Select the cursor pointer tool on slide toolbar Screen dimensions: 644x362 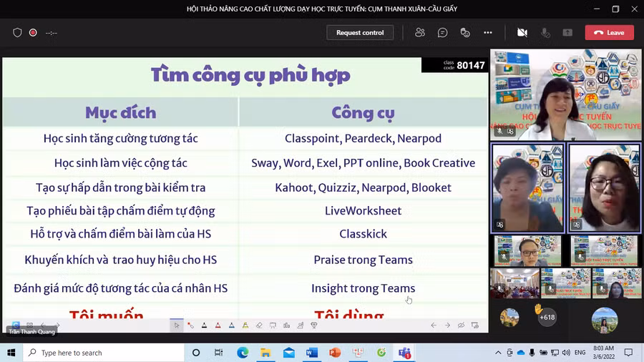177,325
